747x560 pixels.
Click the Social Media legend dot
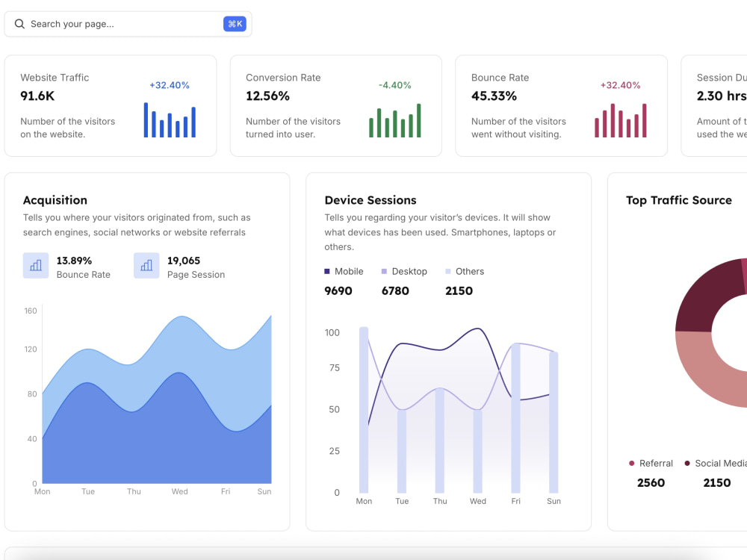pyautogui.click(x=687, y=464)
